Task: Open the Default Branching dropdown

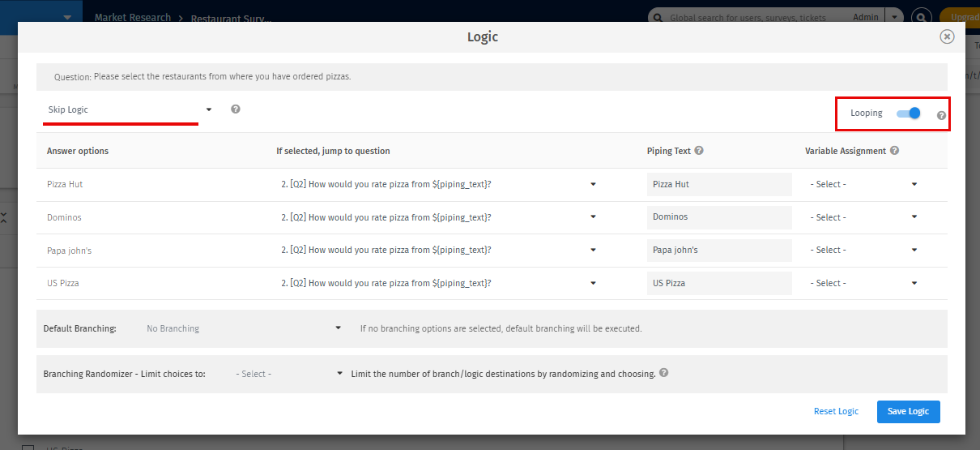Action: [x=243, y=328]
